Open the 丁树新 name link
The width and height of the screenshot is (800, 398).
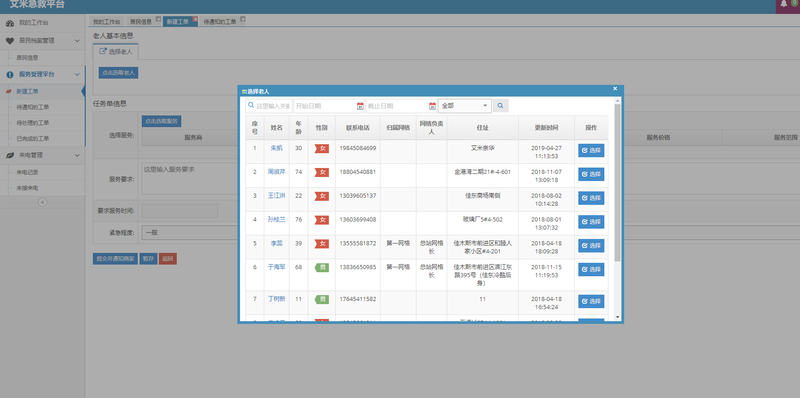[276, 298]
